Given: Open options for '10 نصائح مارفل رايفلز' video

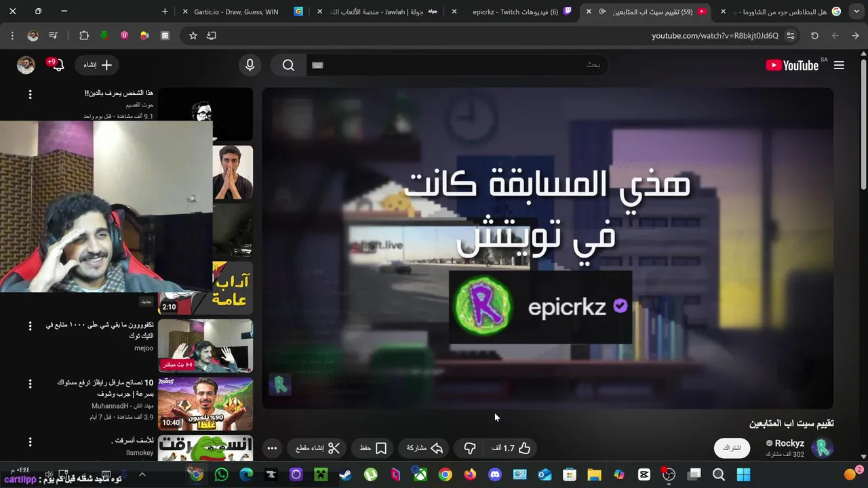Looking at the screenshot, I should point(30,384).
